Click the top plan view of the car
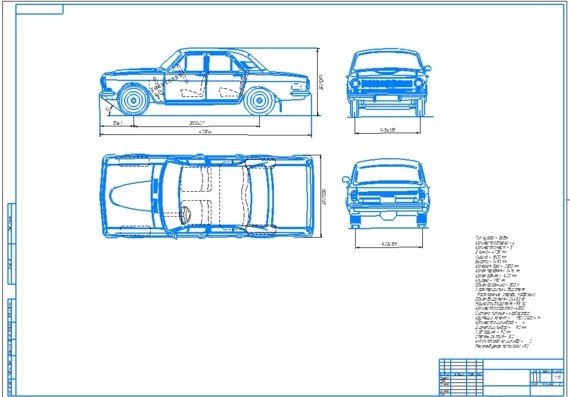This screenshot has width=570, height=397. (207, 196)
